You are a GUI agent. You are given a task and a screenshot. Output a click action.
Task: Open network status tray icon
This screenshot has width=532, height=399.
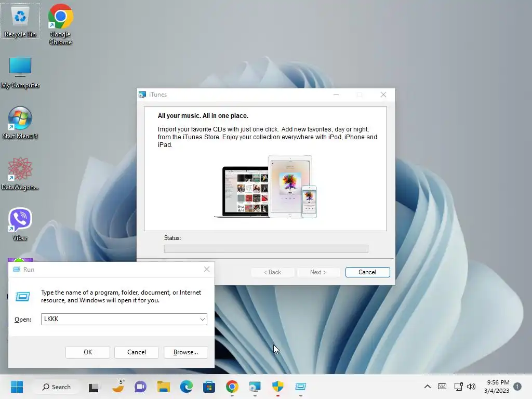(458, 387)
